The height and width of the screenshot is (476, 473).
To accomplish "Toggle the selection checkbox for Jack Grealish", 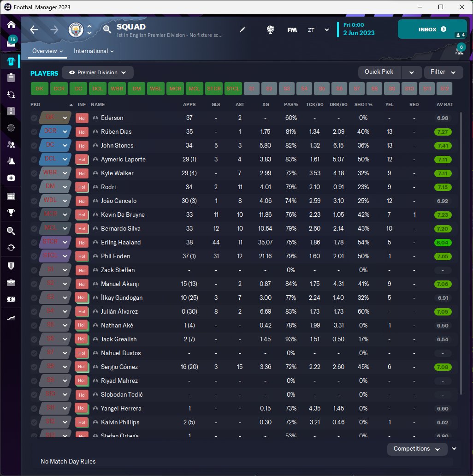I will pos(34,339).
